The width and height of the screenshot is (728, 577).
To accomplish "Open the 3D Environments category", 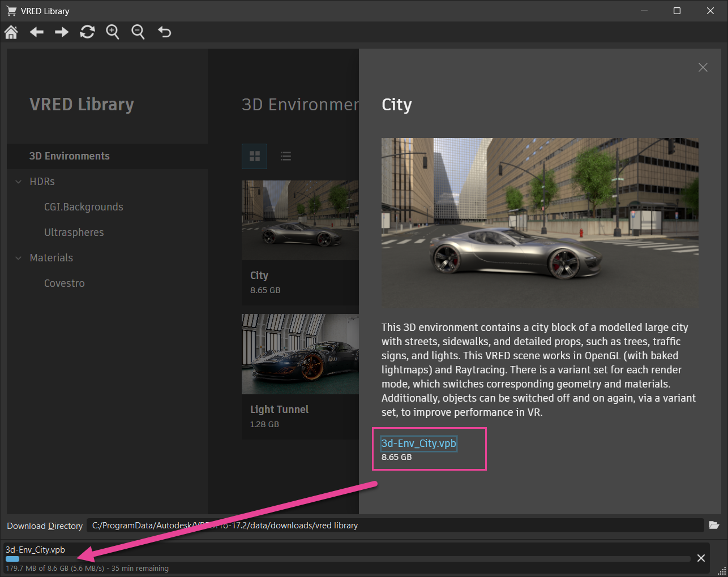I will point(108,156).
